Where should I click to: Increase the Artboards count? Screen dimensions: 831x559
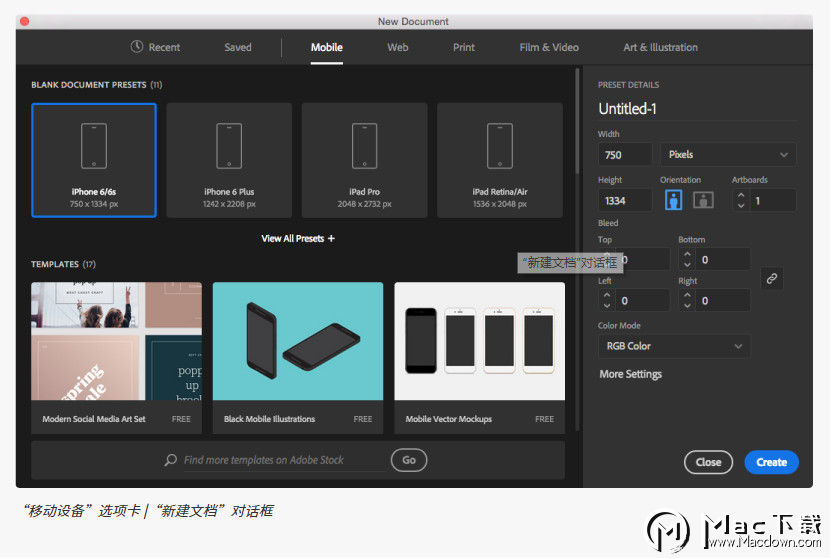(x=741, y=196)
